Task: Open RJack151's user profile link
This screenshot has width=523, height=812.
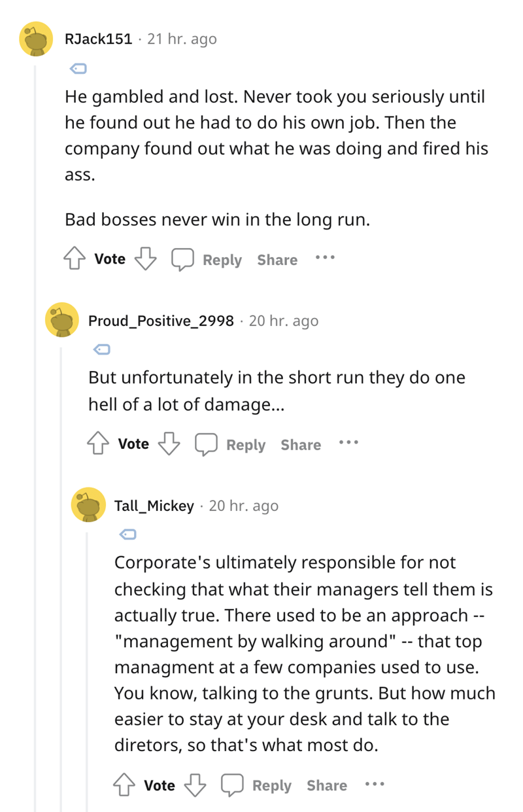Action: point(99,39)
